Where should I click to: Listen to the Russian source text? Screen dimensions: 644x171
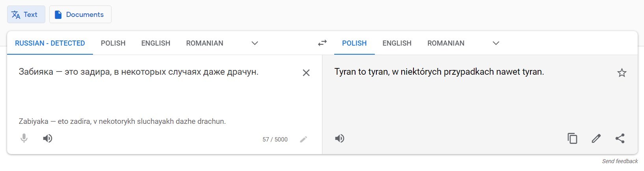click(x=48, y=138)
